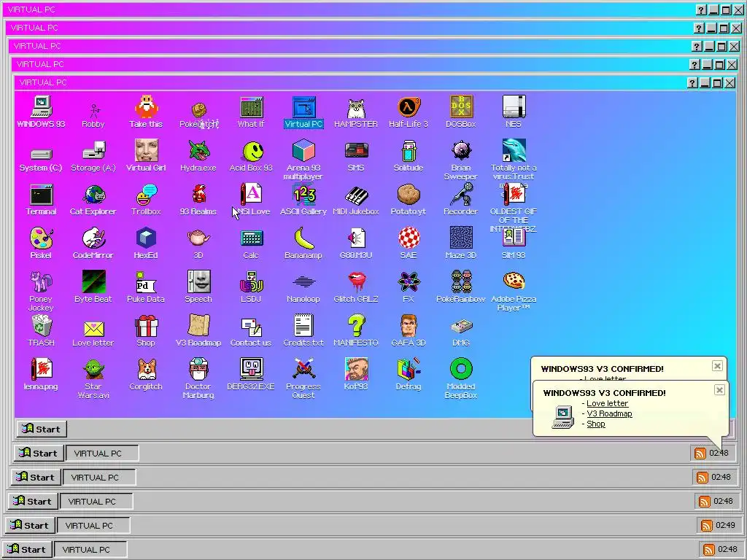The image size is (747, 560).
Task: Open the Terminal icon
Action: (41, 200)
